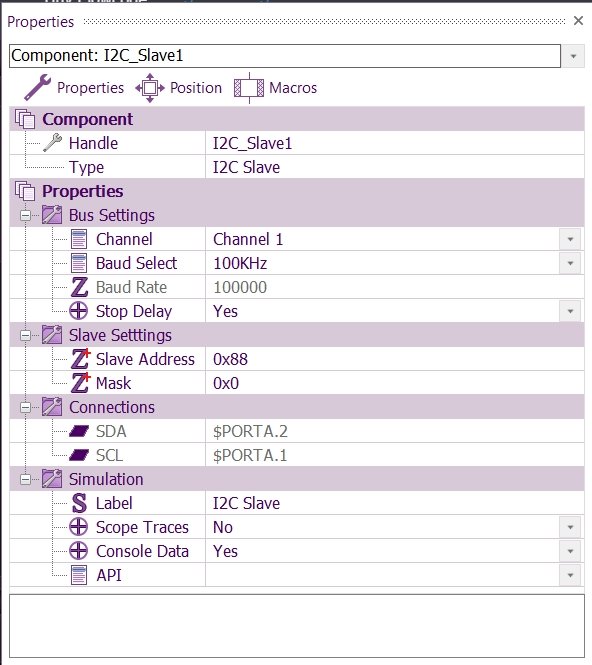Click the wrench Properties tab icon
This screenshot has height=665, width=592.
coord(37,87)
